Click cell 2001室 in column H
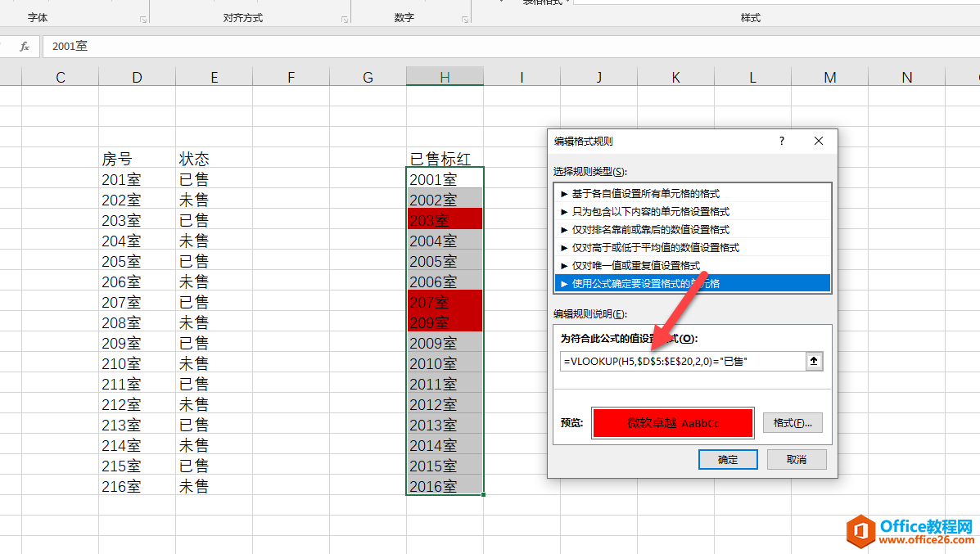980x554 pixels. (445, 179)
